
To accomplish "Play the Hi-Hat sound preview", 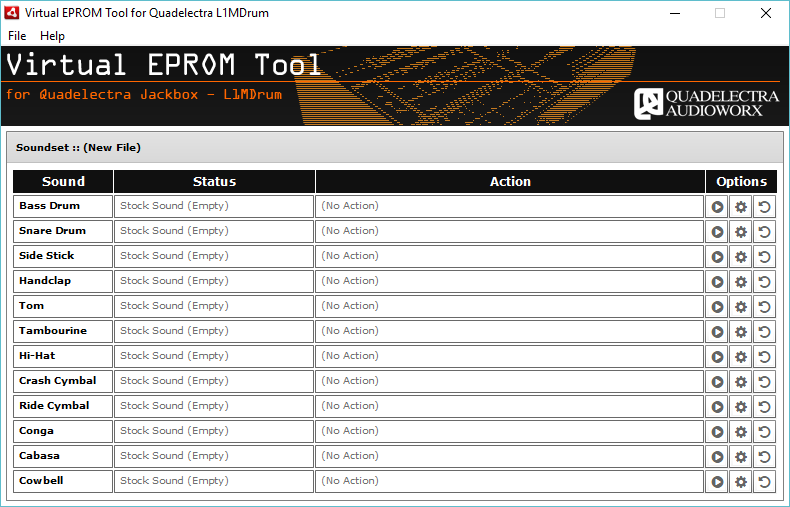I will coord(717,357).
